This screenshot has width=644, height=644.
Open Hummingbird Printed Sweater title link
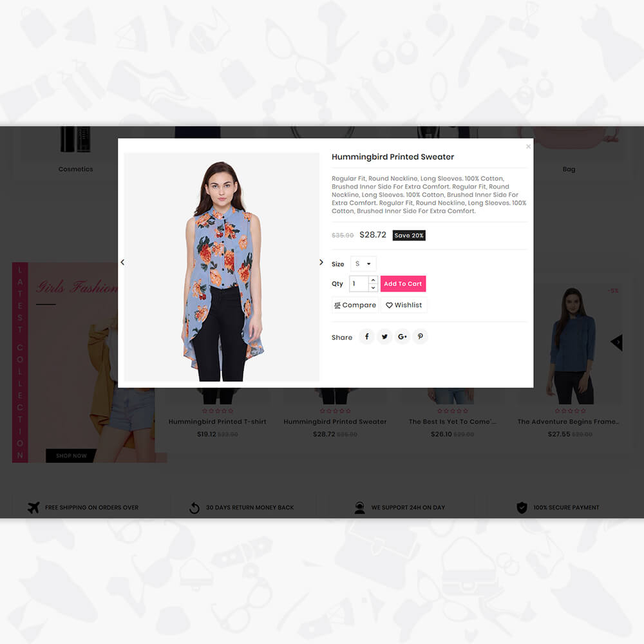click(393, 157)
